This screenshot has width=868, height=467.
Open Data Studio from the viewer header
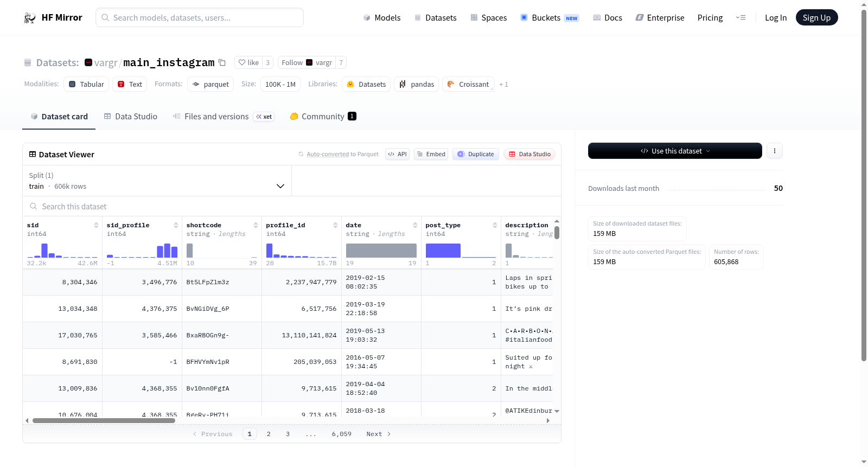pos(529,154)
